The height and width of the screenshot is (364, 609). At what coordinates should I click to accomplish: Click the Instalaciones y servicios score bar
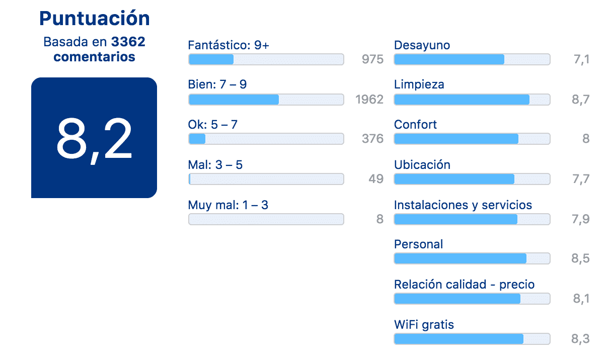tap(472, 219)
